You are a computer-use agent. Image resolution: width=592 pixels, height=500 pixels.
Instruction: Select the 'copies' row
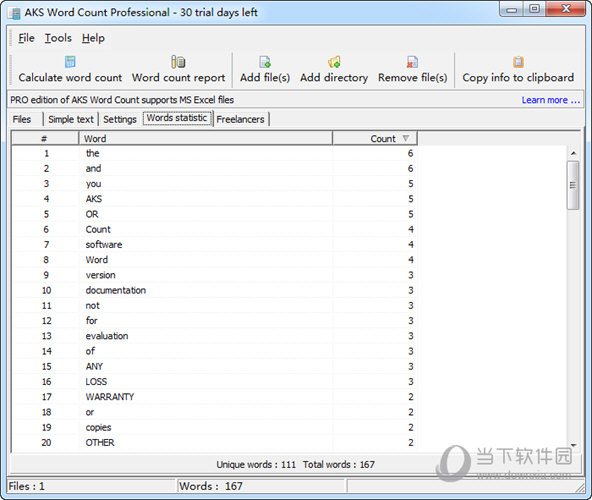pos(214,427)
